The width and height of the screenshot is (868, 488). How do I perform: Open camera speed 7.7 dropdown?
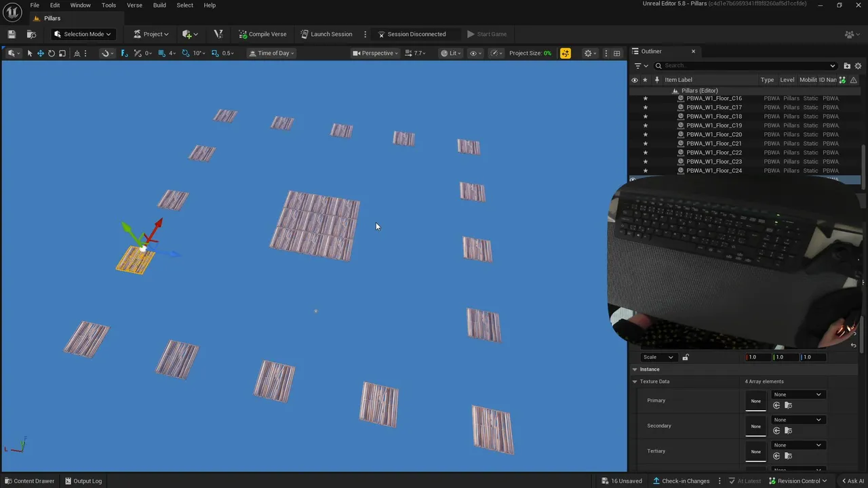(416, 53)
